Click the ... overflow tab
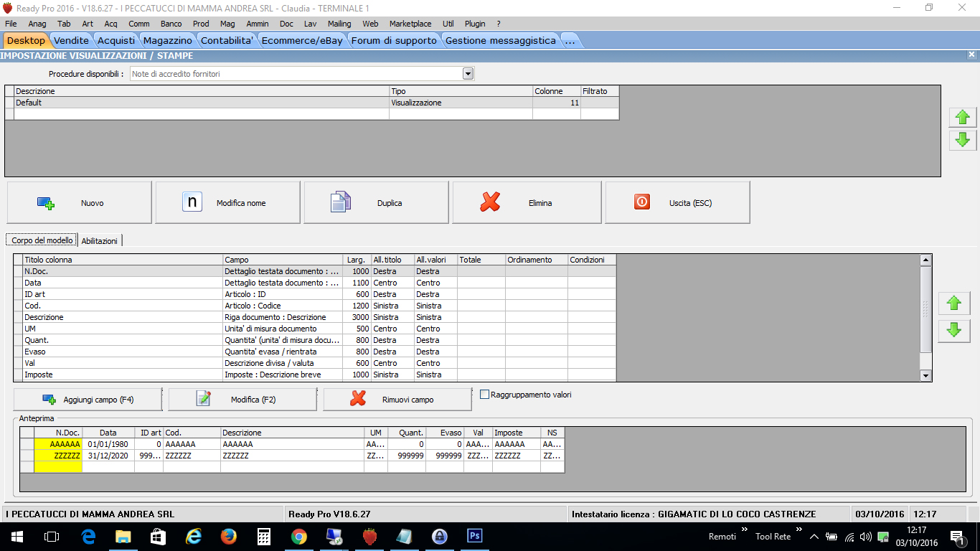 click(x=570, y=41)
